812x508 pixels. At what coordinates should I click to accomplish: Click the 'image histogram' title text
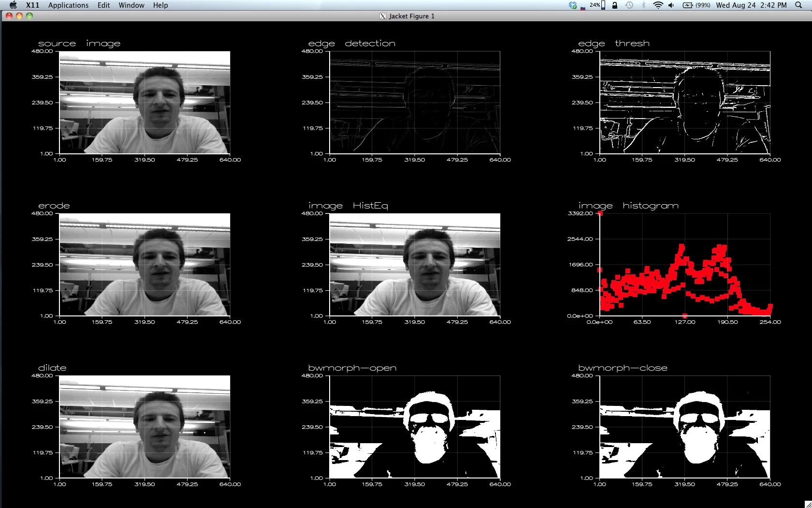628,206
